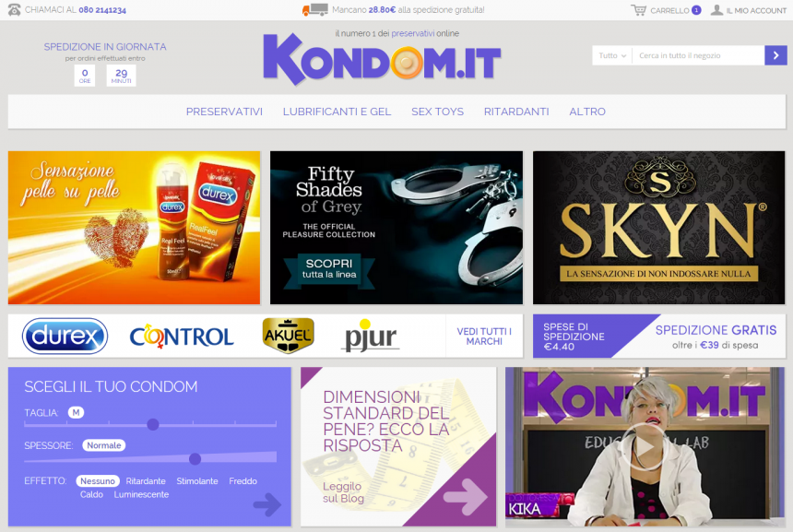Select the Akuel brand logo

(x=289, y=336)
